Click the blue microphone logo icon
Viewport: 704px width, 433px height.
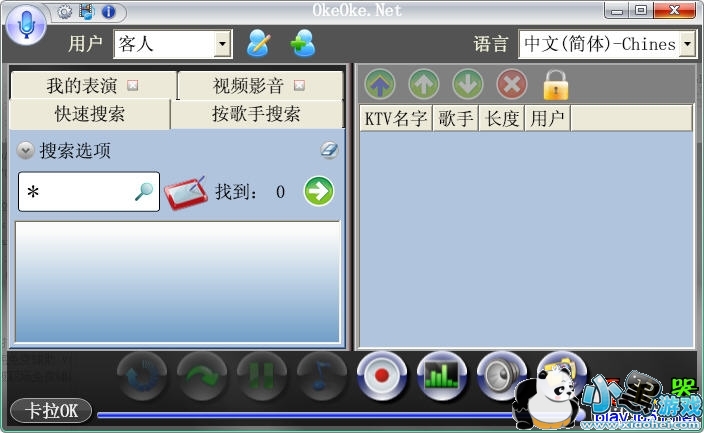(26, 24)
